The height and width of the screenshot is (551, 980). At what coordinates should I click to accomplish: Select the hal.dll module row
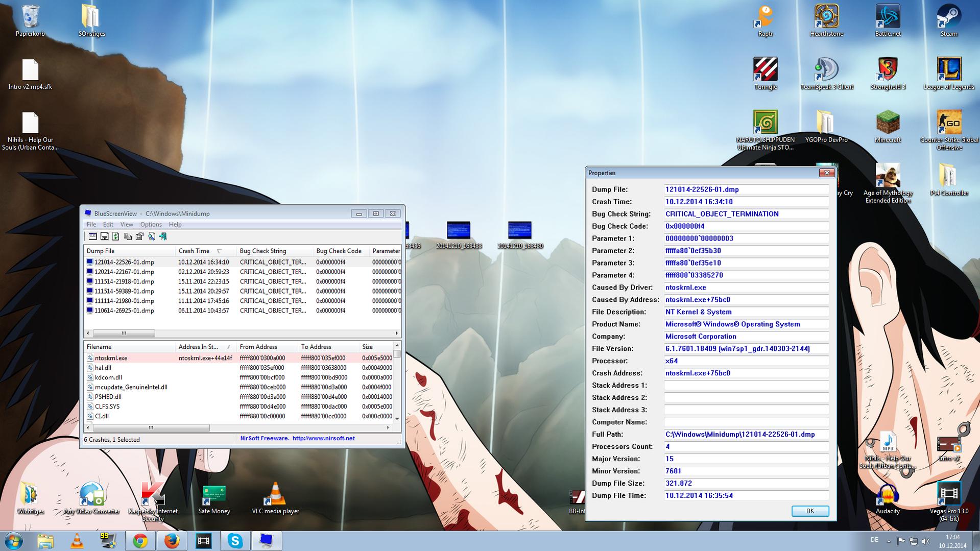click(x=238, y=368)
